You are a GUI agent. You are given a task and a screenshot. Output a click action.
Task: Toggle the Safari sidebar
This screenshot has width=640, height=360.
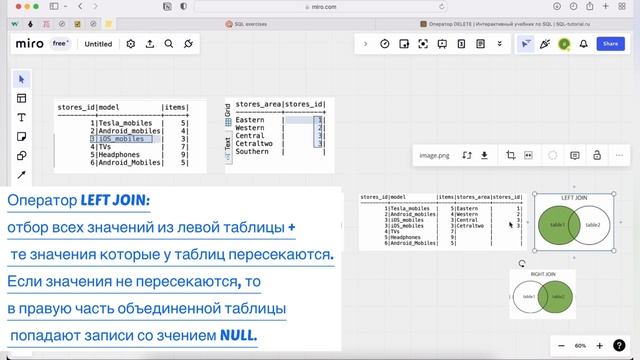(x=54, y=6)
